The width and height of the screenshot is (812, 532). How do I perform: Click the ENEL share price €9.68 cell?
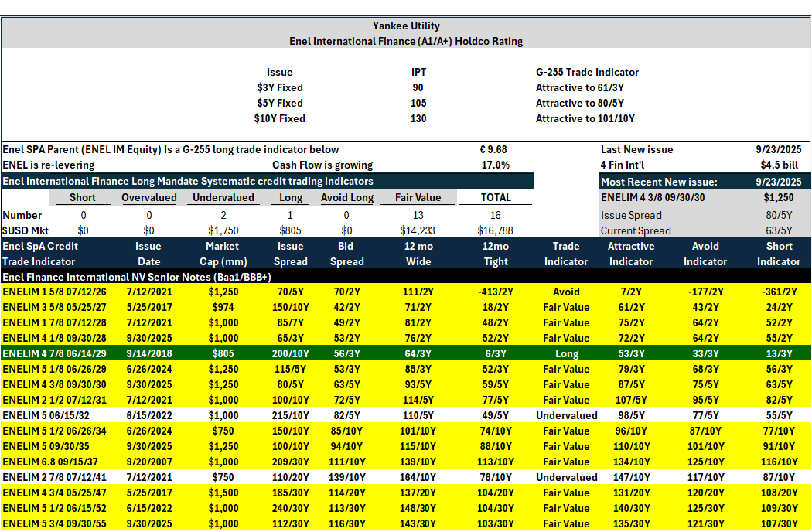[493, 150]
